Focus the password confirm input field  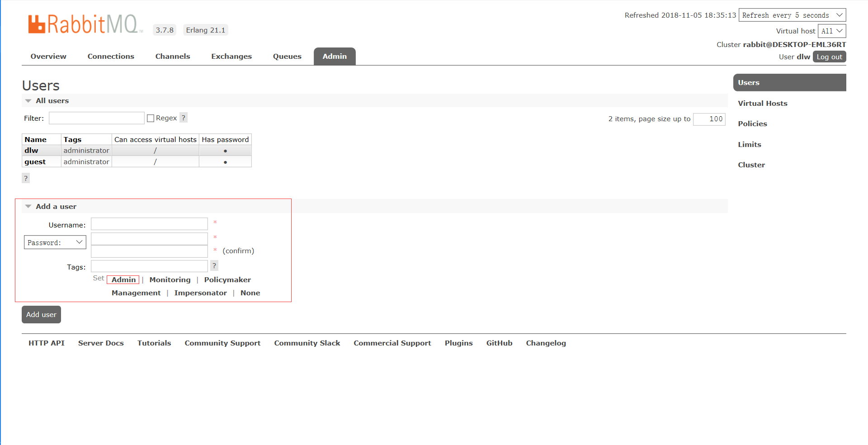pos(149,251)
